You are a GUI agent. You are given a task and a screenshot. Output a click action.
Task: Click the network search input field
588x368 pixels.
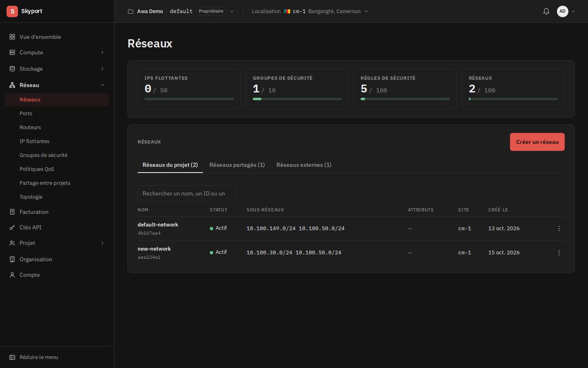point(187,193)
